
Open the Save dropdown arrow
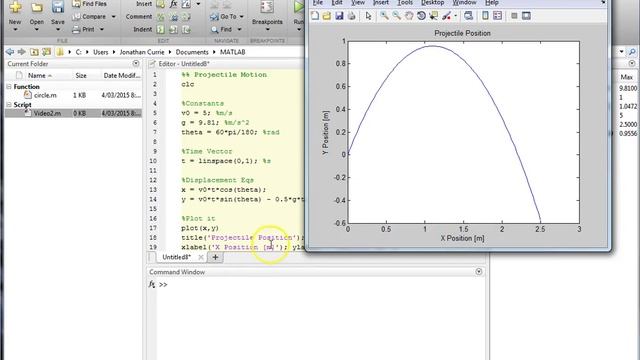click(x=58, y=30)
